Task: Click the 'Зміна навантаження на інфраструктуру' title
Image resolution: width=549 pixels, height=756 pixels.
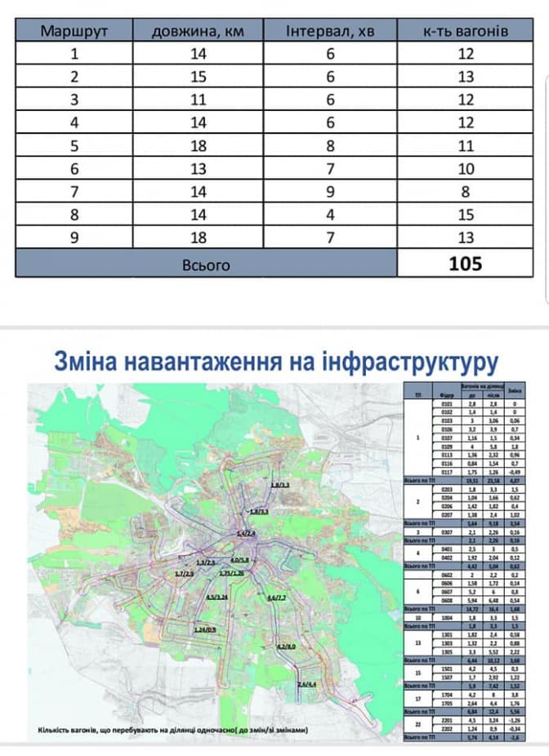Action: click(275, 362)
